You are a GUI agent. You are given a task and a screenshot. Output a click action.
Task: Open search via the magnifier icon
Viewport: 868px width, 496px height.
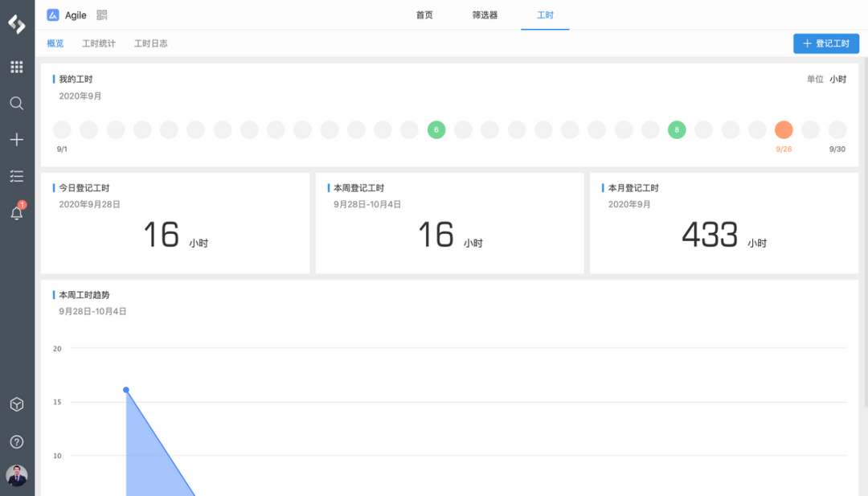(17, 103)
